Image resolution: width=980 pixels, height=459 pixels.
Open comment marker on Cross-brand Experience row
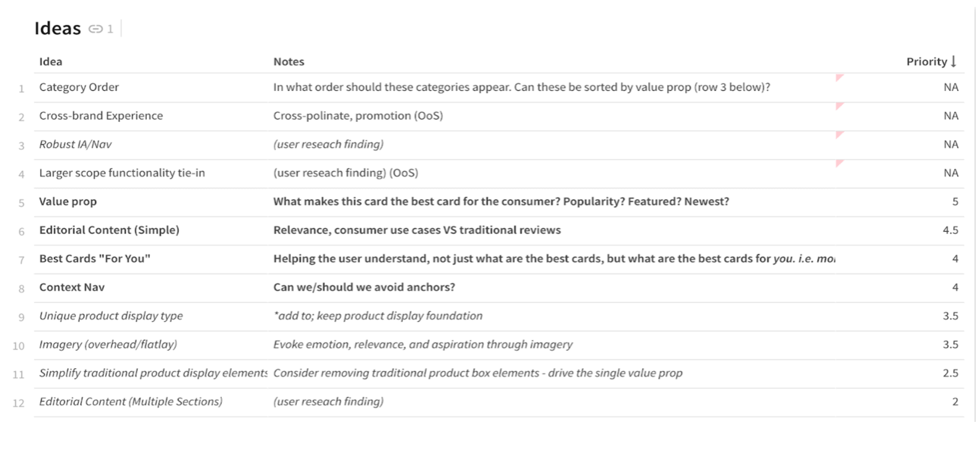coord(839,106)
